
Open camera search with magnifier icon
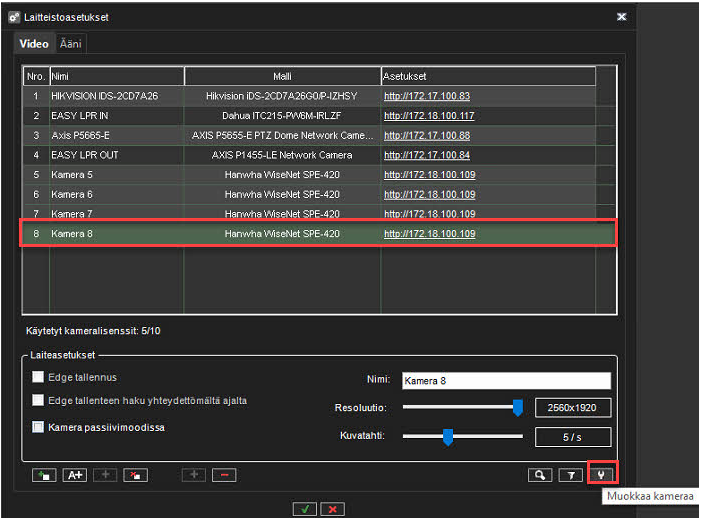[x=541, y=475]
